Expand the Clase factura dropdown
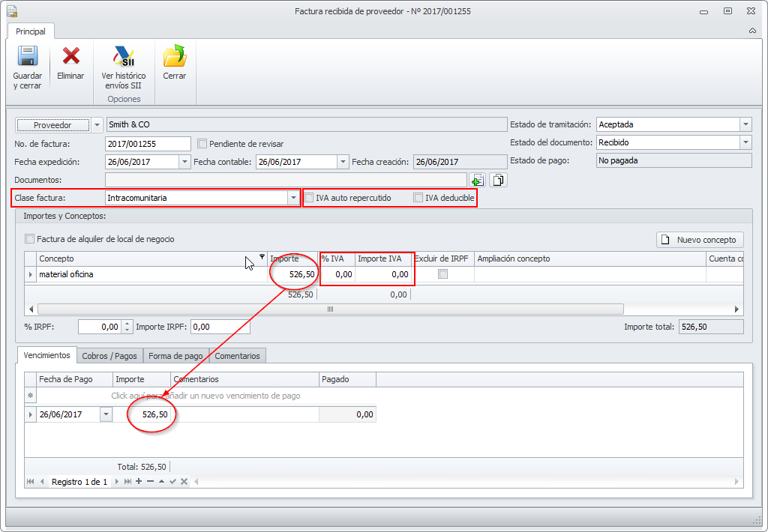This screenshot has width=768, height=532. (292, 198)
